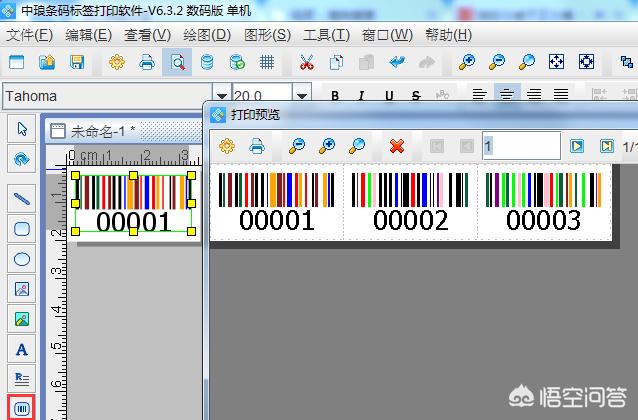
Task: Select the lower landscape image tool in the sidebar
Action: pyautogui.click(x=22, y=319)
